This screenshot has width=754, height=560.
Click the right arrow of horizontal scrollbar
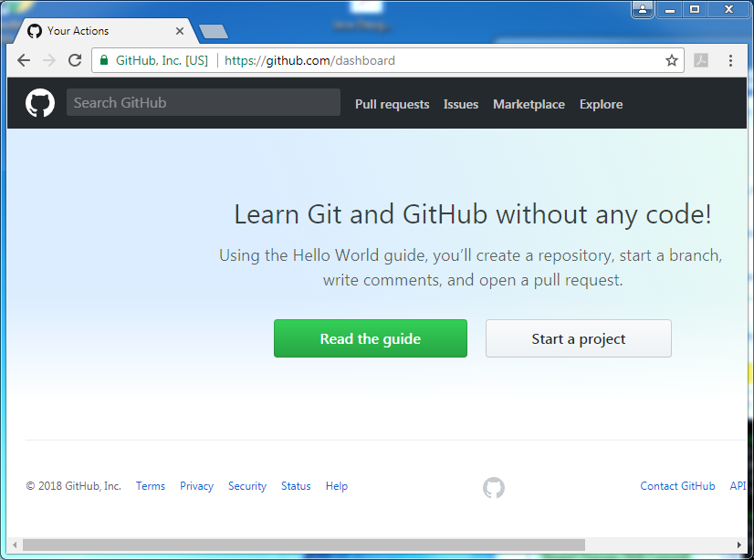[739, 544]
